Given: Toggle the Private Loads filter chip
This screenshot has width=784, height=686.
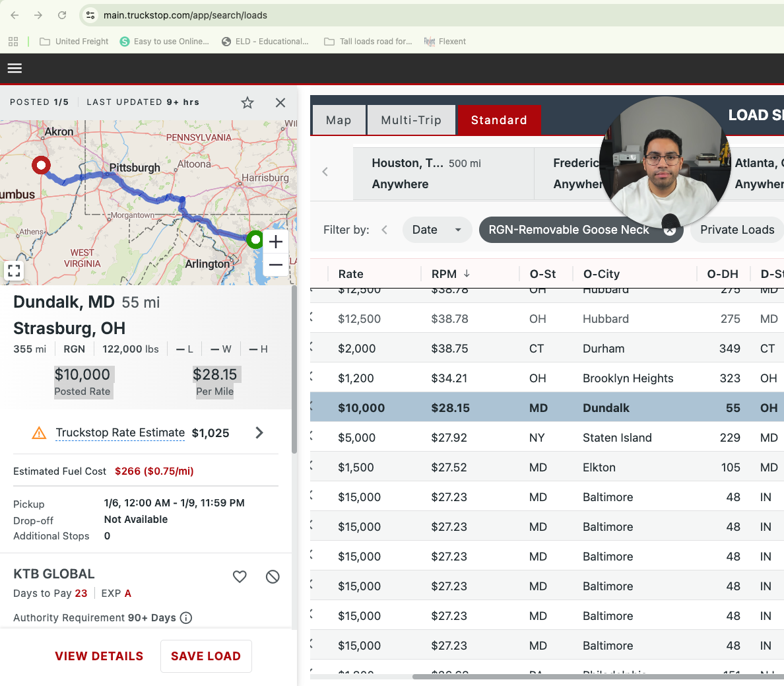Looking at the screenshot, I should 736,230.
